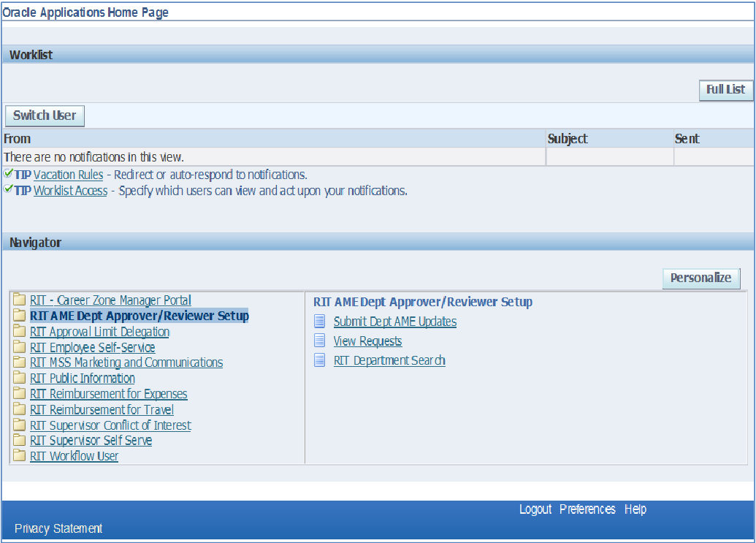Image resolution: width=756 pixels, height=543 pixels.
Task: Open the Full List of notifications
Action: pyautogui.click(x=725, y=89)
